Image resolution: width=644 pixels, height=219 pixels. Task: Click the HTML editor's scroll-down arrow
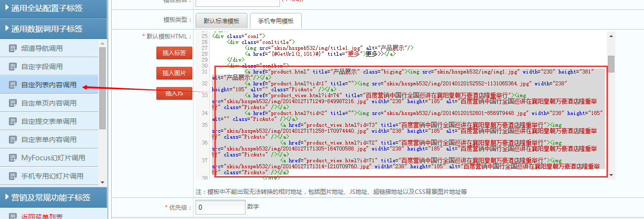click(x=611, y=175)
